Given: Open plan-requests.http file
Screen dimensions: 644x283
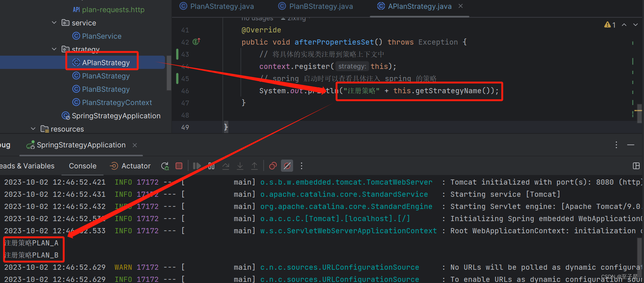Looking at the screenshot, I should 109,10.
